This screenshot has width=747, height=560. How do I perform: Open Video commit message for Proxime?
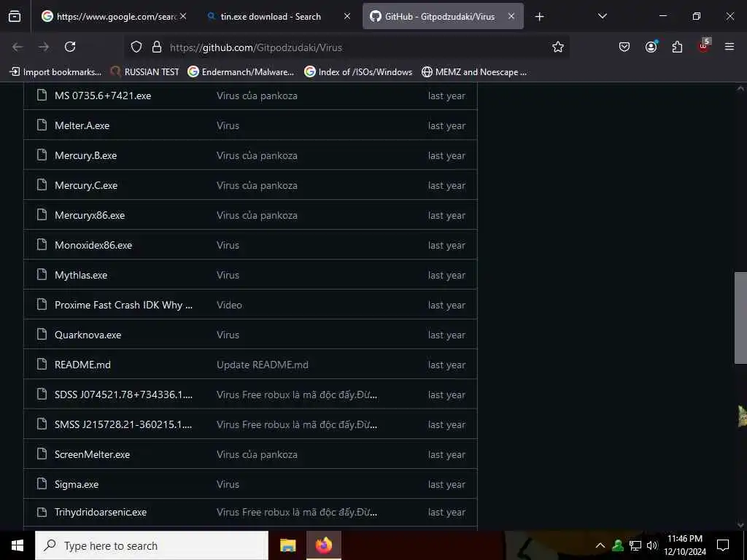(229, 306)
